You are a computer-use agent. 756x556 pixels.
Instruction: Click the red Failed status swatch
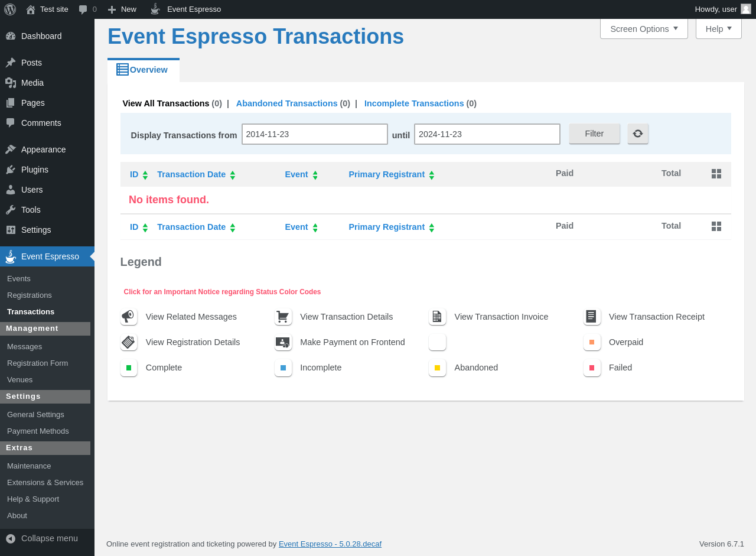click(x=592, y=368)
